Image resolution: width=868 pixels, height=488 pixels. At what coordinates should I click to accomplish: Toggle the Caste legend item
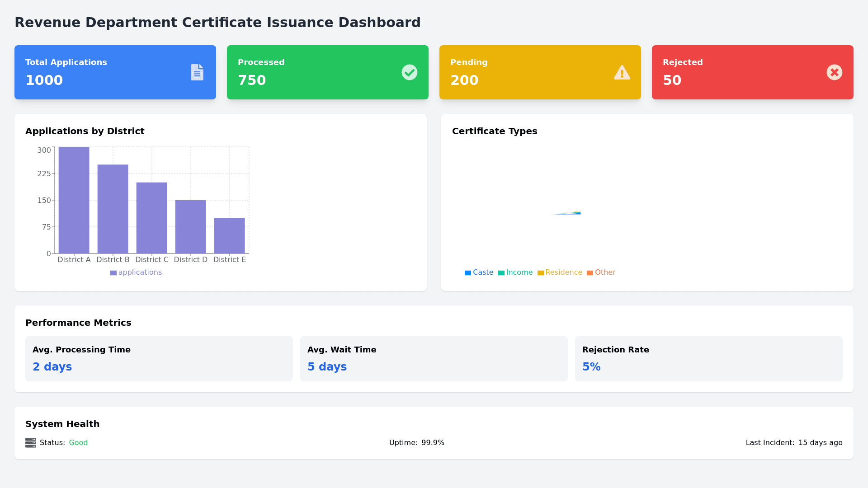[x=479, y=272]
